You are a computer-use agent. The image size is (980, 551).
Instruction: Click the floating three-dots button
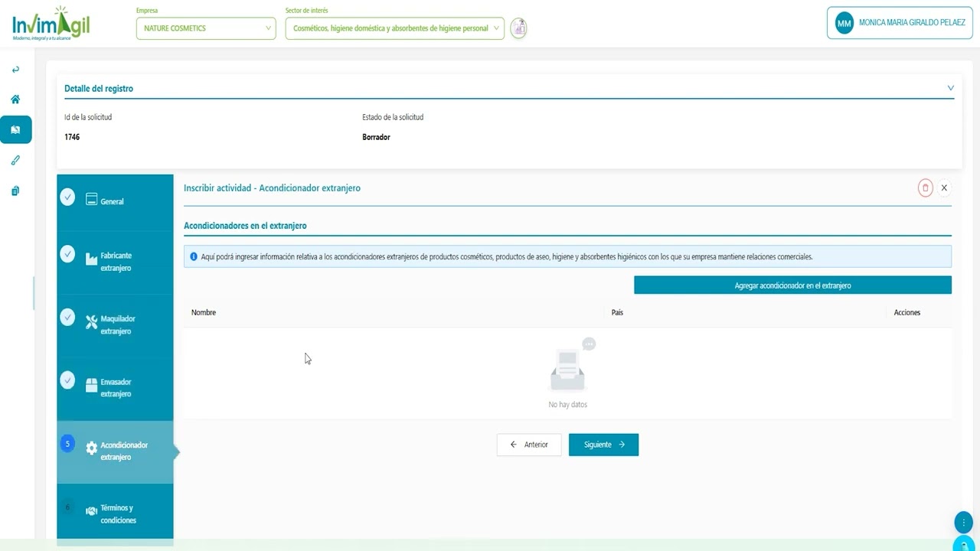click(963, 523)
